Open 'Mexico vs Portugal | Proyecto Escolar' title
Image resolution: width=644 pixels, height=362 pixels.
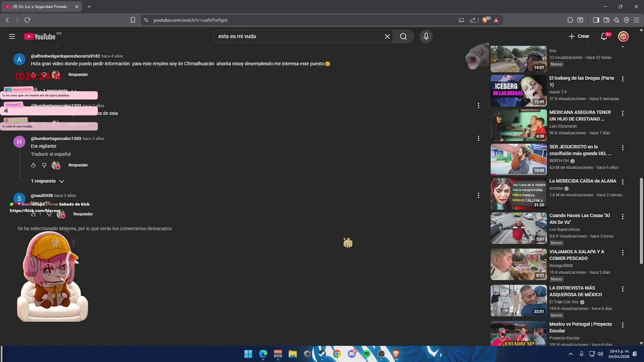[x=581, y=327]
